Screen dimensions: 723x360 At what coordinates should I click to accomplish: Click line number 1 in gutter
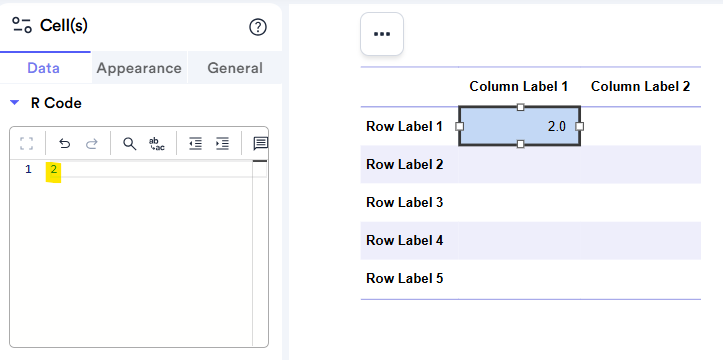tap(29, 170)
